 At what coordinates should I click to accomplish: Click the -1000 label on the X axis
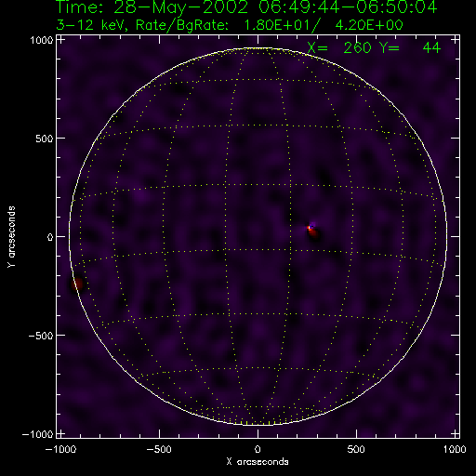point(60,449)
